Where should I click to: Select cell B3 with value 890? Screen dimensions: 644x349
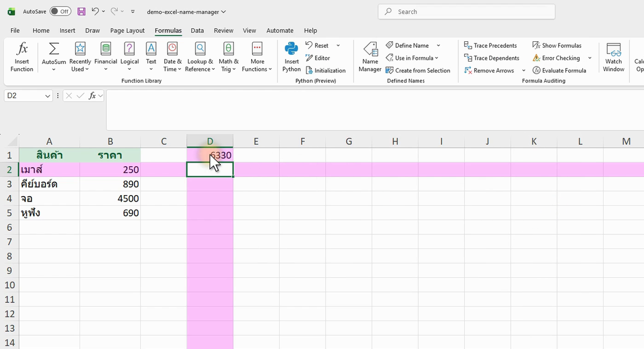[x=110, y=184]
